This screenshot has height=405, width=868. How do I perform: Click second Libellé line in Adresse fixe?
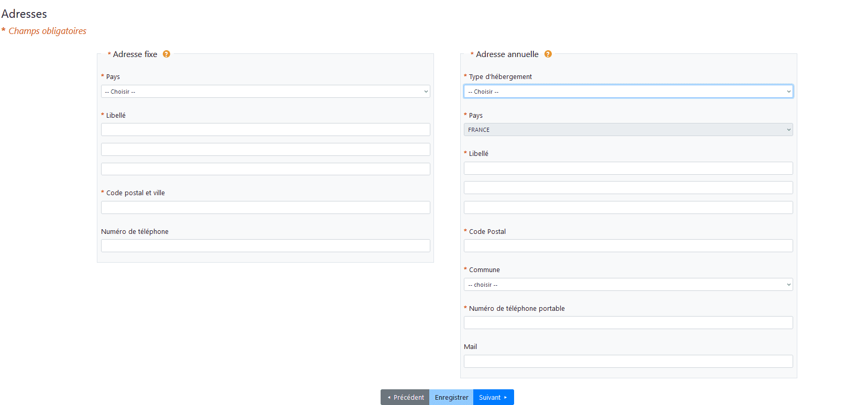[265, 150]
